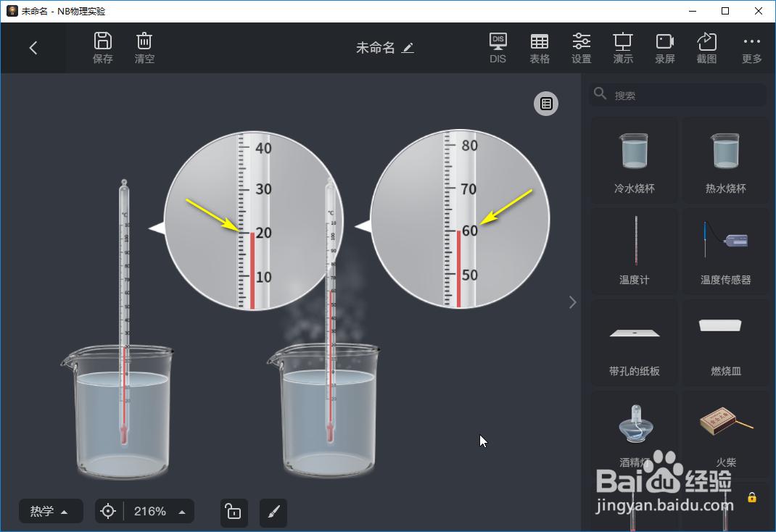
Task: Start screen recording with 录屏
Action: click(x=664, y=48)
